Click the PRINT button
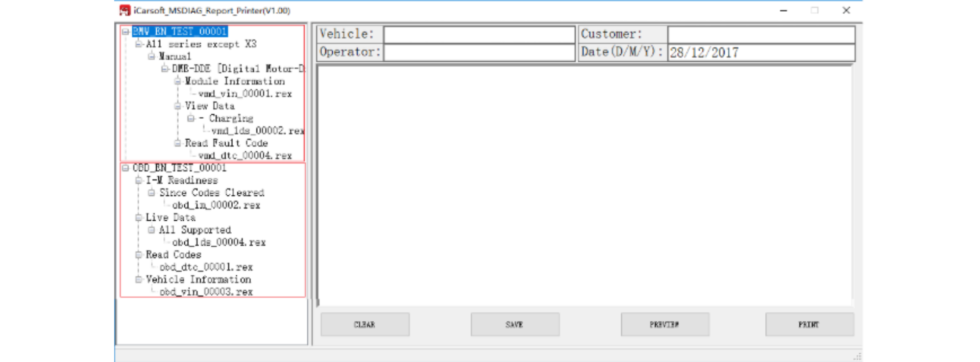The image size is (980, 362). click(x=810, y=324)
